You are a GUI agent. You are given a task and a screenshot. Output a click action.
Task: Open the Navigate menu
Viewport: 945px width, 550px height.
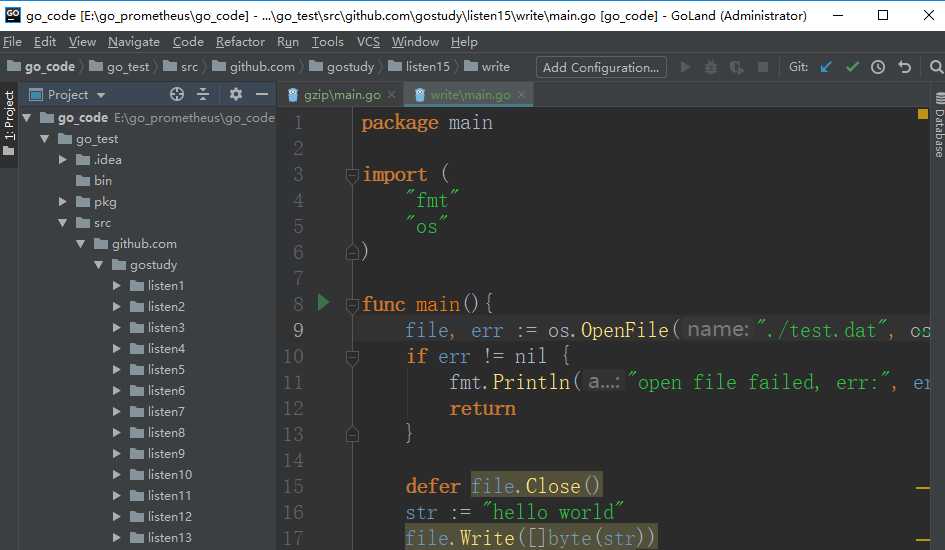[x=134, y=42]
